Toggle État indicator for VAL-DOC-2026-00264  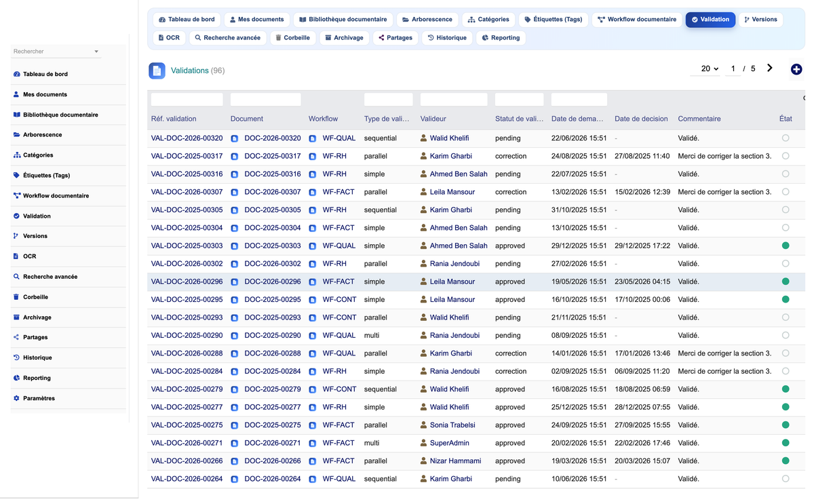[x=786, y=479]
